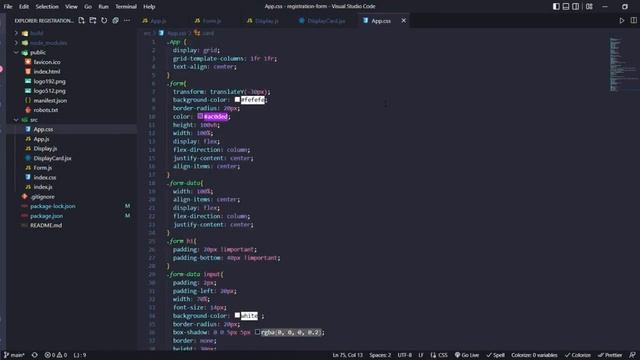Screen dimensions: 640x360
Task: Click the Prettier status bar item
Action: tap(611, 355)
